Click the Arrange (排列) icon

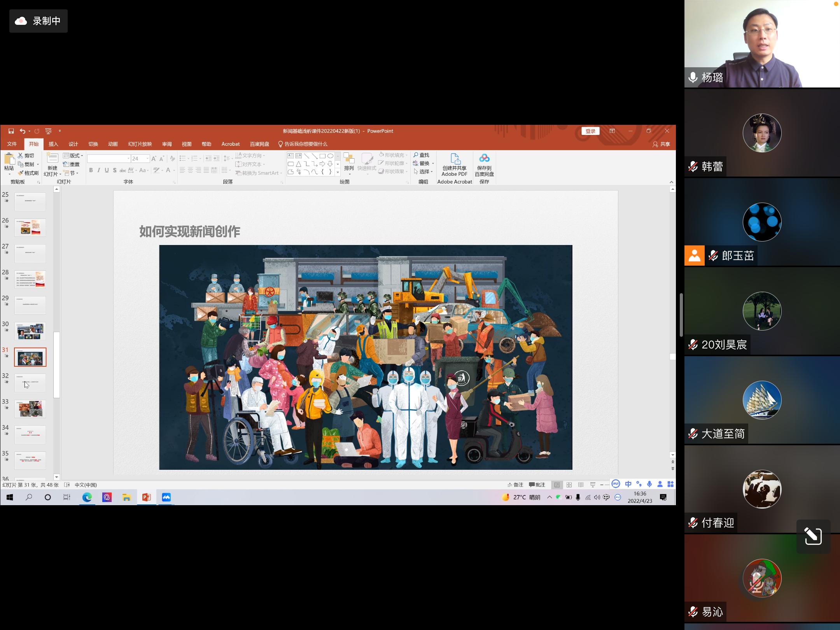tap(349, 158)
